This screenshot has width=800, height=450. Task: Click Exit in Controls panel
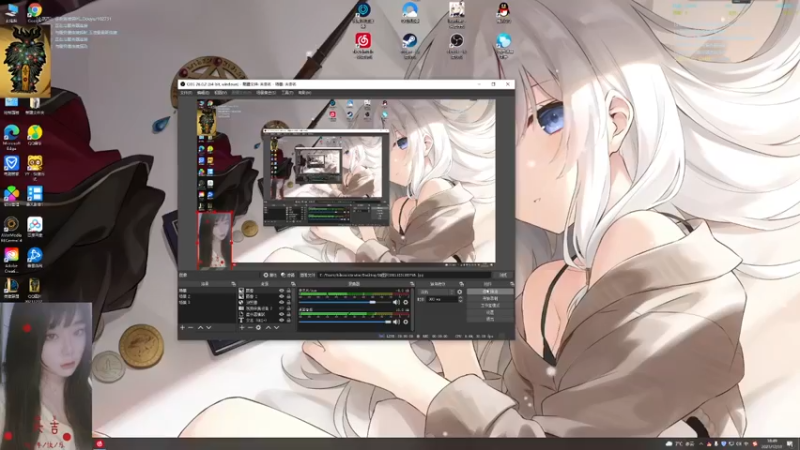pyautogui.click(x=490, y=319)
